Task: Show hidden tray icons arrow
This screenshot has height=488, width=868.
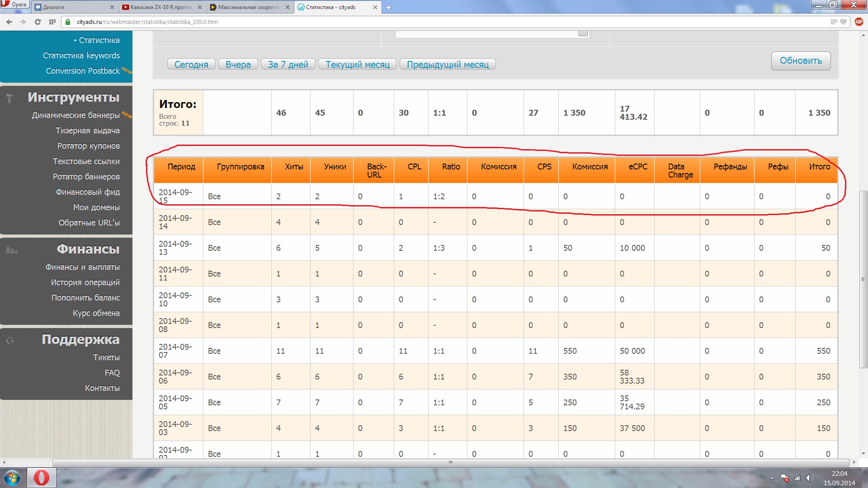Action: pos(772,478)
